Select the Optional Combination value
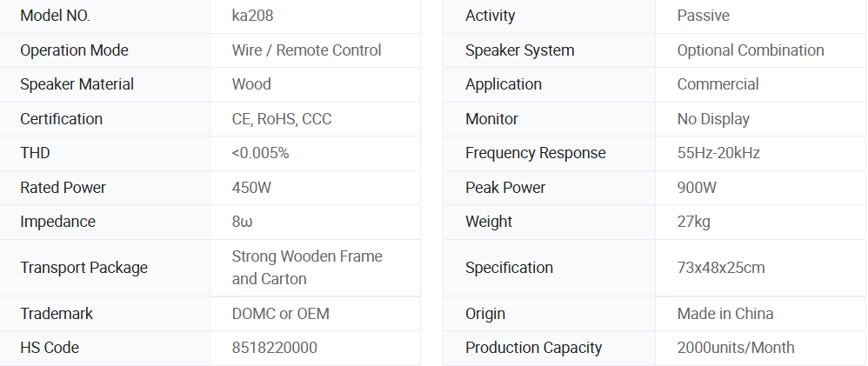The image size is (868, 366). click(750, 50)
